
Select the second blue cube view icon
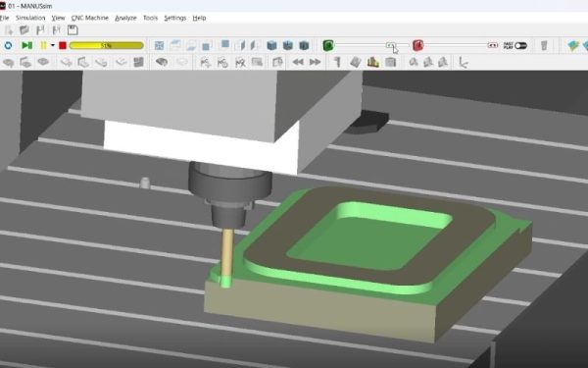[x=288, y=46]
